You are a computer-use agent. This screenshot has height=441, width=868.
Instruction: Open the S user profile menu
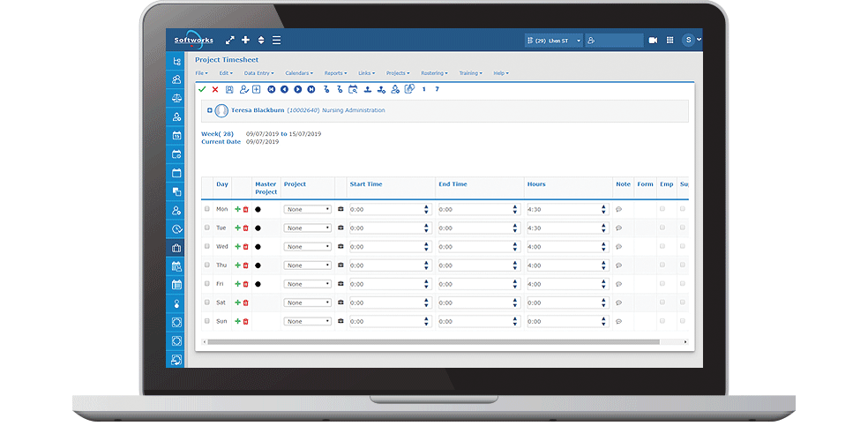[x=692, y=40]
